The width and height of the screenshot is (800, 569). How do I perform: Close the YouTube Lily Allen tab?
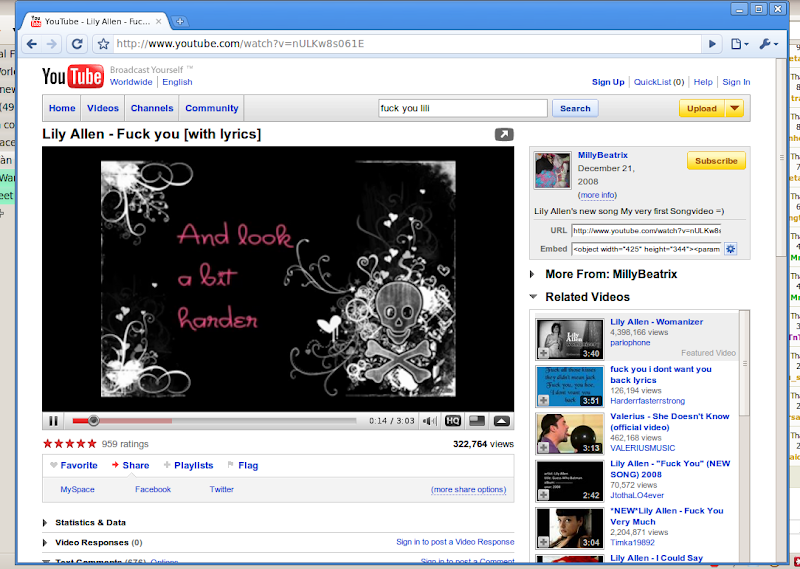tap(158, 21)
